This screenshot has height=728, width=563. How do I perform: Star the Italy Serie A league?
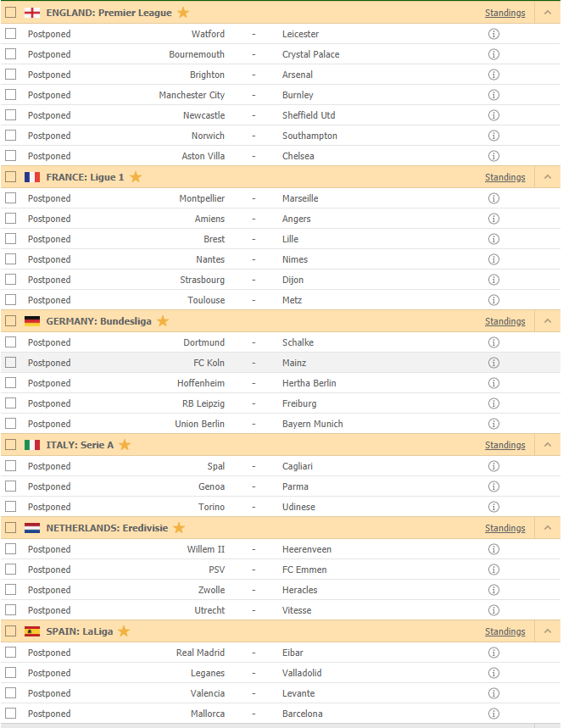click(x=125, y=445)
